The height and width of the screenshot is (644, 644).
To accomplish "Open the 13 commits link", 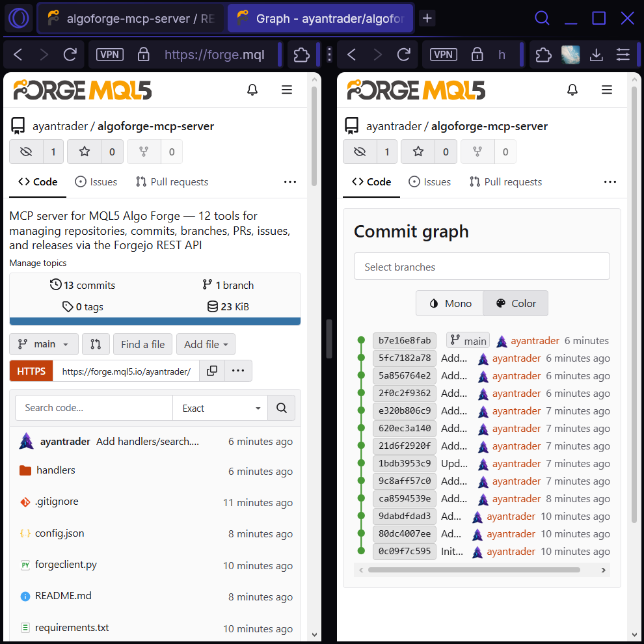I will pyautogui.click(x=83, y=285).
